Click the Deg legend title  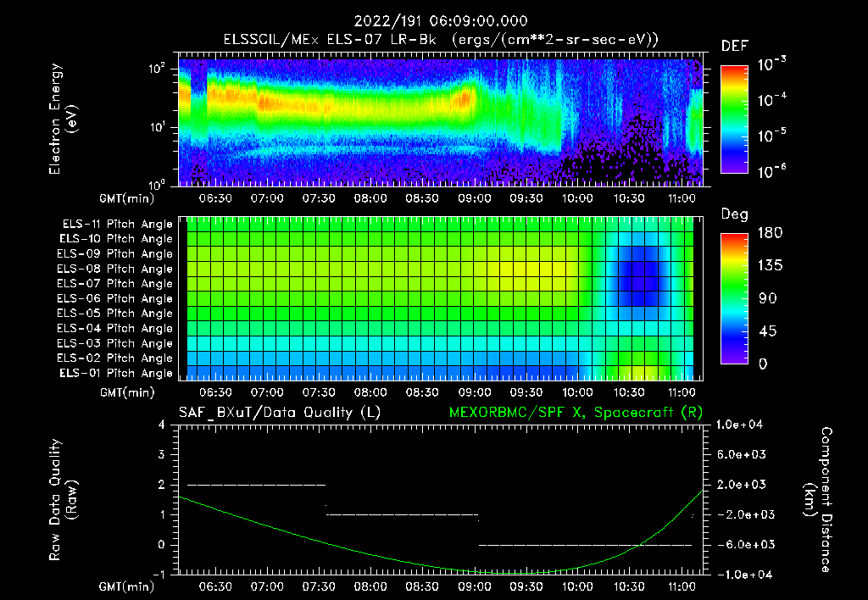click(735, 214)
